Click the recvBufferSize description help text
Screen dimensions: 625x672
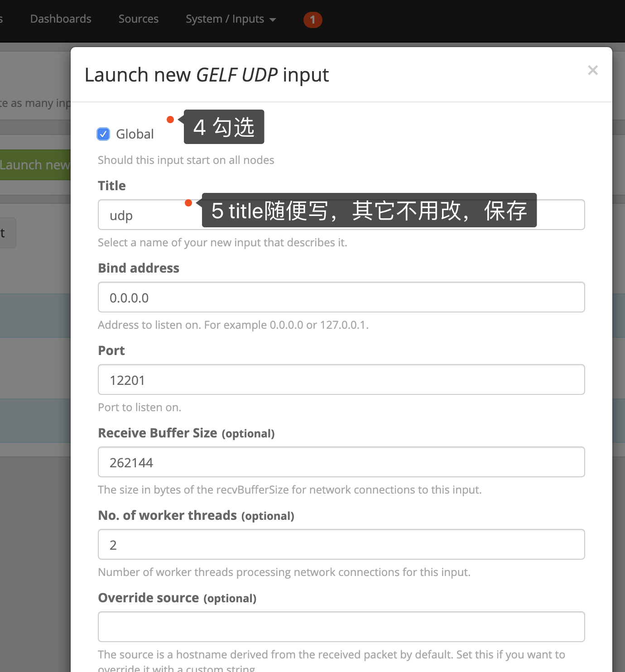click(290, 490)
